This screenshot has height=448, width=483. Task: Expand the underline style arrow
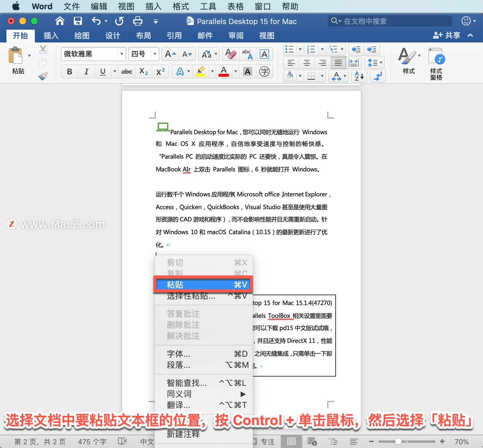[115, 71]
